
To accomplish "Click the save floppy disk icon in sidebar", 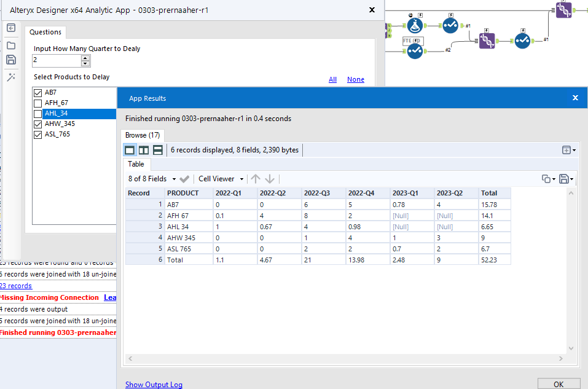I will pos(11,60).
